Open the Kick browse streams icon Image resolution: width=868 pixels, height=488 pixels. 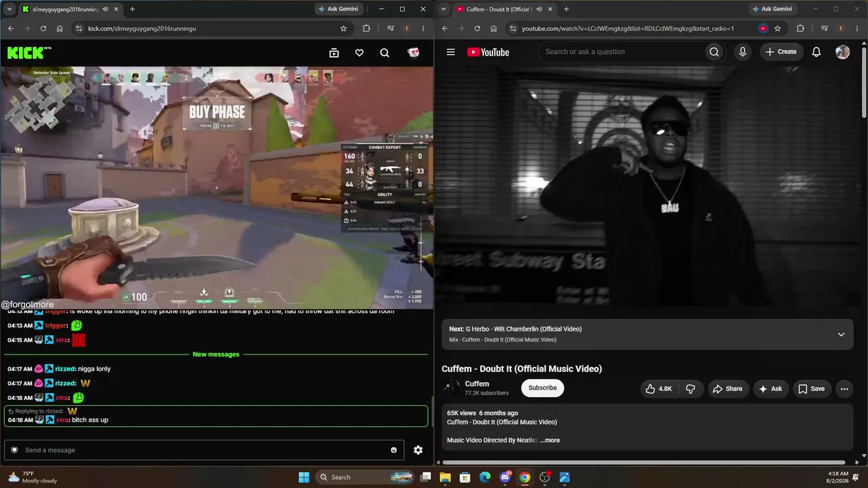click(334, 53)
